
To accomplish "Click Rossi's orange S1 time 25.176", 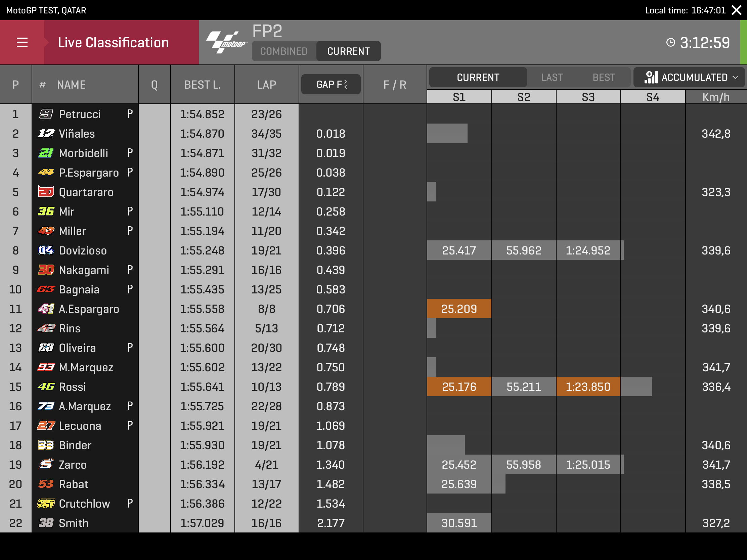I will 459,387.
